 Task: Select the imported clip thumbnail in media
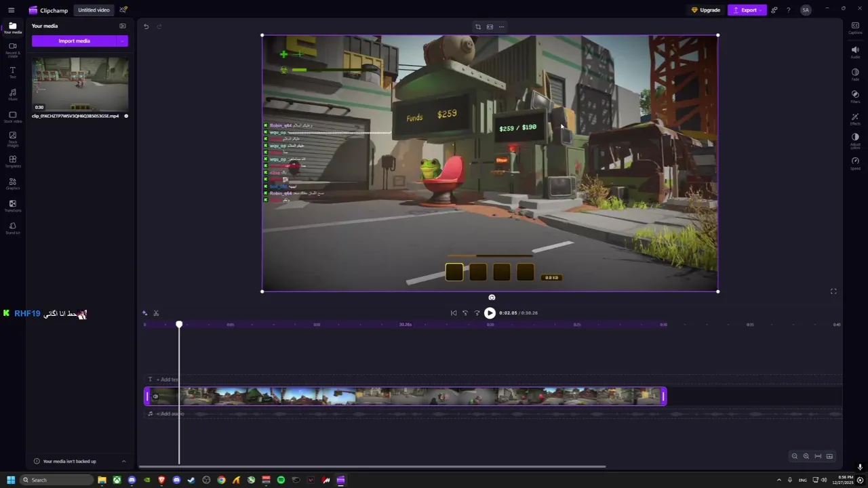[80, 84]
